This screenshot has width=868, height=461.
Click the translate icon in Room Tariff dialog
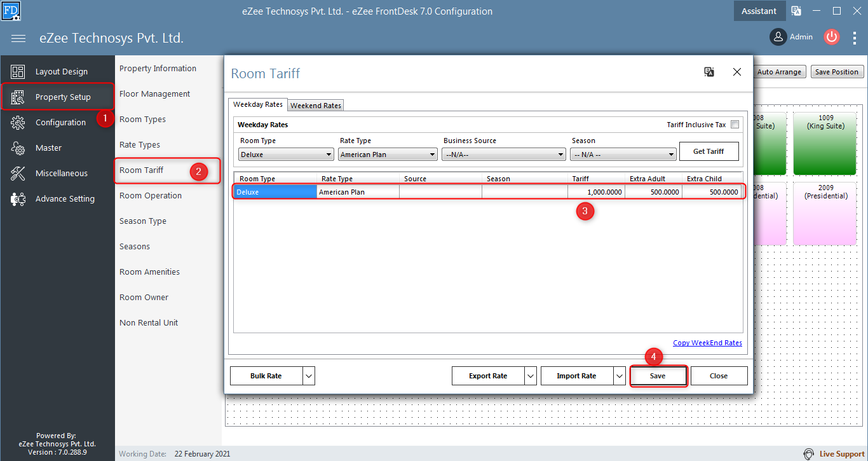click(709, 72)
